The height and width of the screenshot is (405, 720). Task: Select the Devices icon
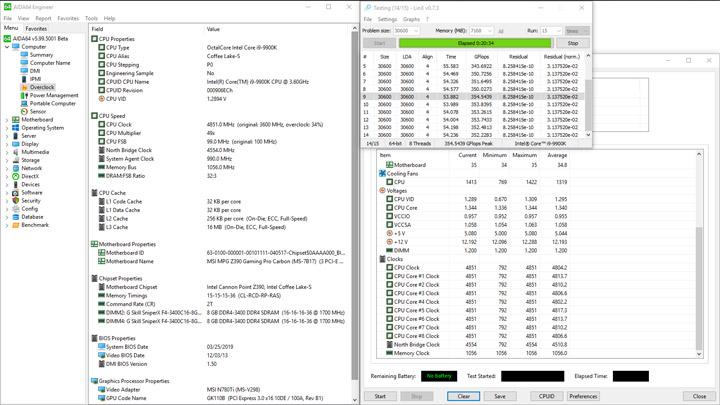[x=16, y=185]
